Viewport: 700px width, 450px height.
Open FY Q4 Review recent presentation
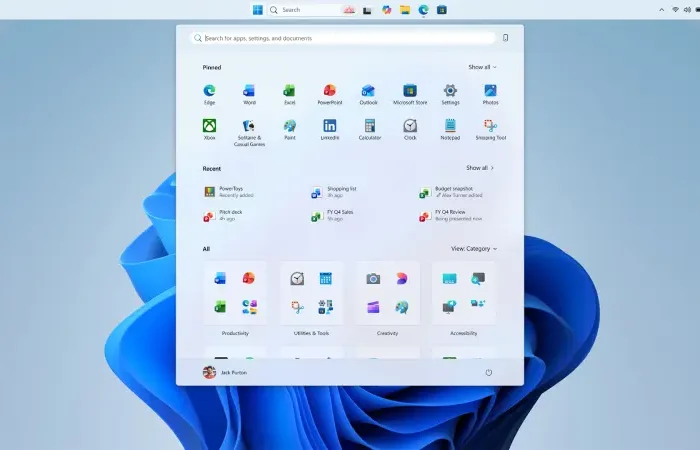click(450, 216)
